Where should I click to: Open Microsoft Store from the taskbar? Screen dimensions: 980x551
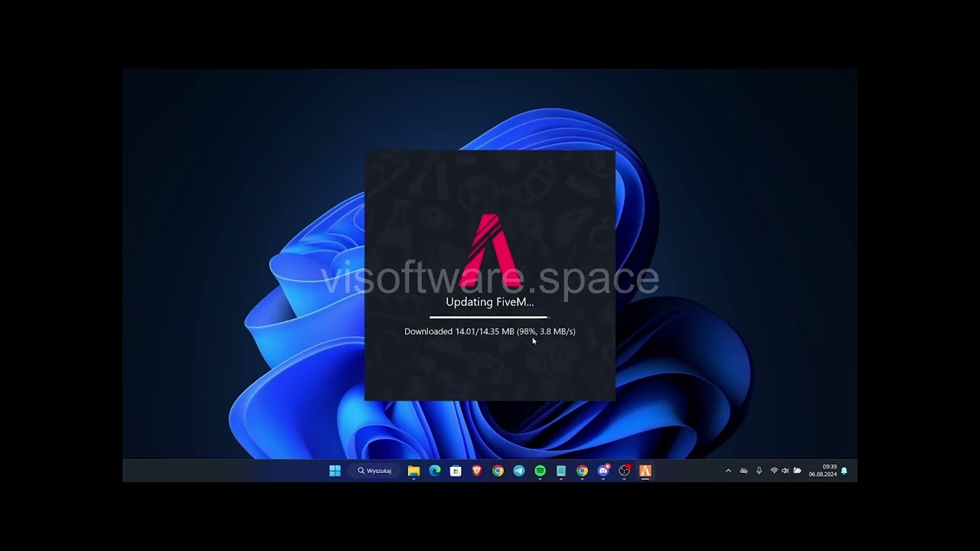(x=456, y=471)
